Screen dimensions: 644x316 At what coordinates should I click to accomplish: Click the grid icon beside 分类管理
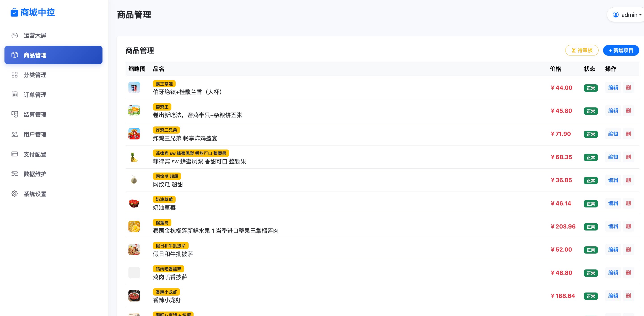point(15,75)
